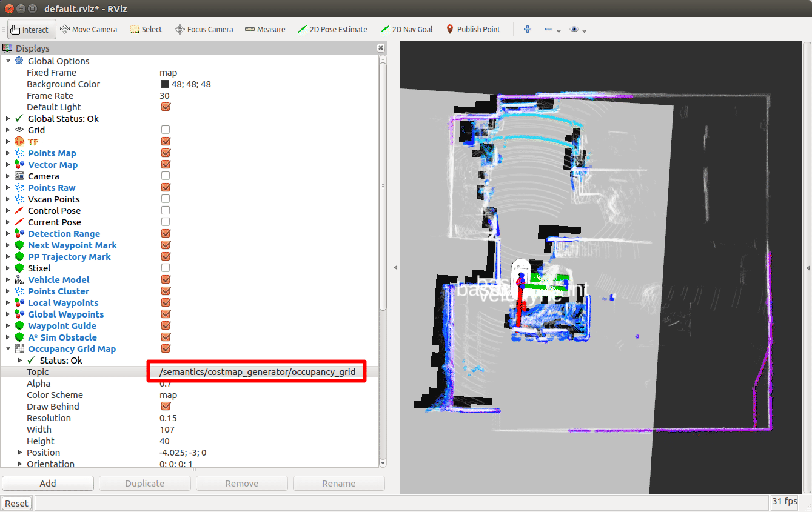Select the 2D Nav Goal tool
The width and height of the screenshot is (812, 512).
406,29
